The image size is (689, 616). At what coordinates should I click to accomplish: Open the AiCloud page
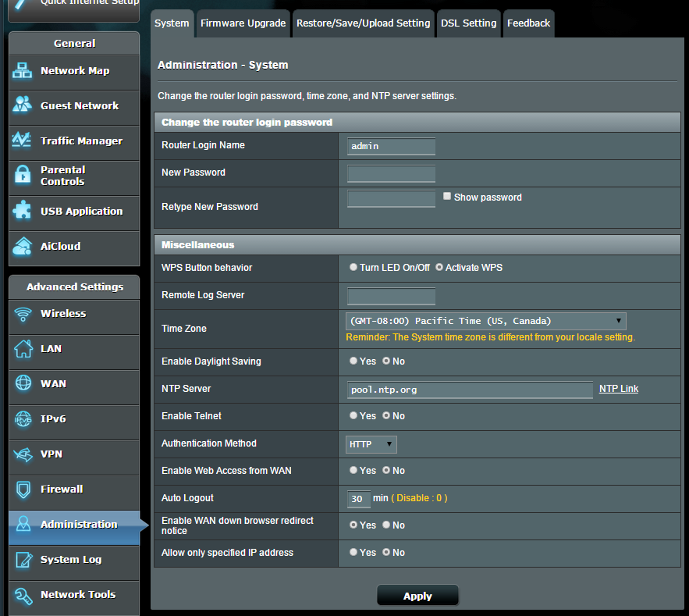pos(74,248)
